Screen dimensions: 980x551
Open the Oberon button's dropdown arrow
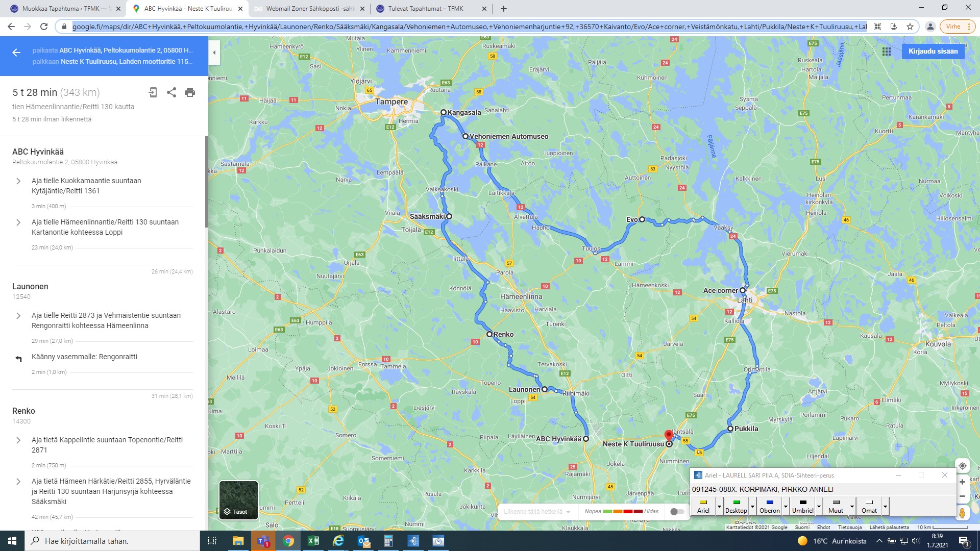[x=786, y=507]
